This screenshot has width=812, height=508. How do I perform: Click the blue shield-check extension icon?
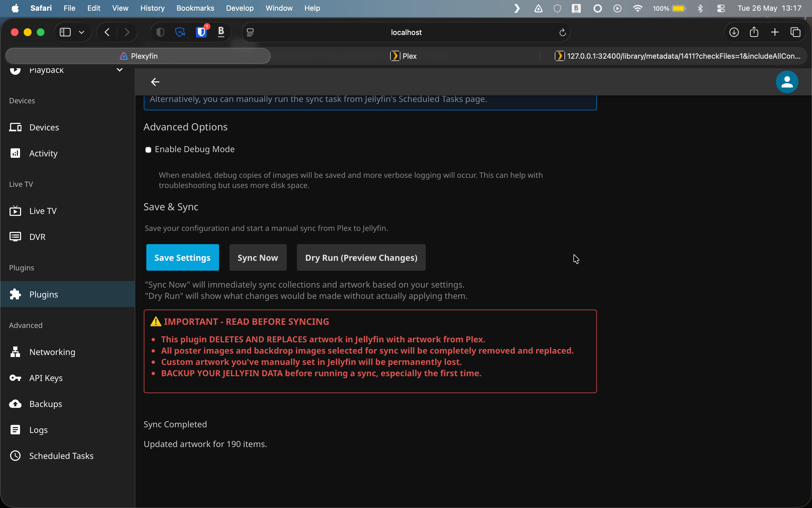click(180, 32)
